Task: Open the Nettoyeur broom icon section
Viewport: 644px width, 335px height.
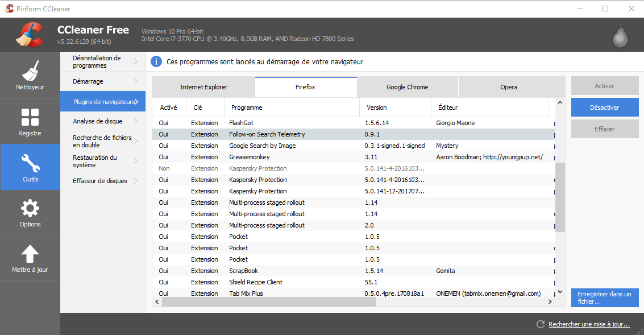Action: click(x=30, y=71)
